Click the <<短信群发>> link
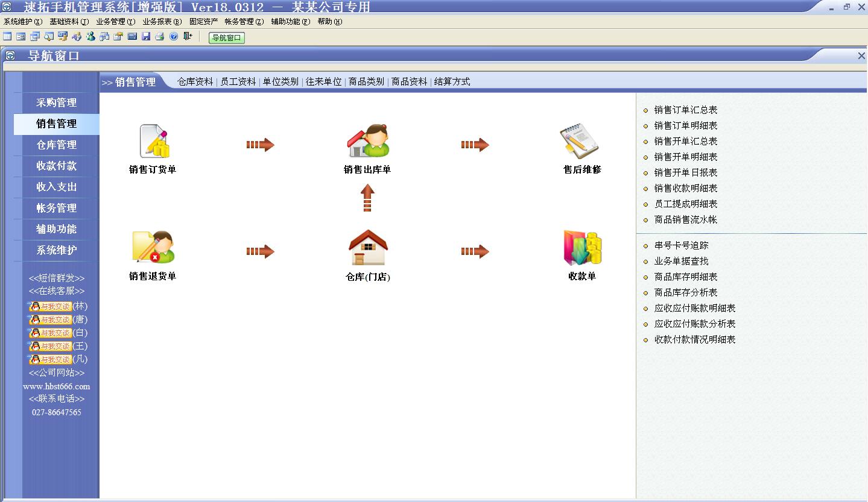This screenshot has height=502, width=868. point(57,278)
